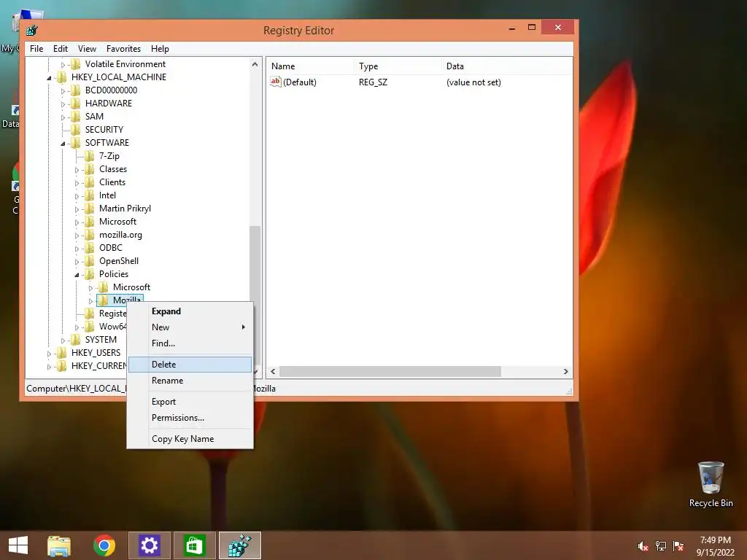747x560 pixels.
Task: Click the REG_SZ type cell
Action: click(373, 82)
